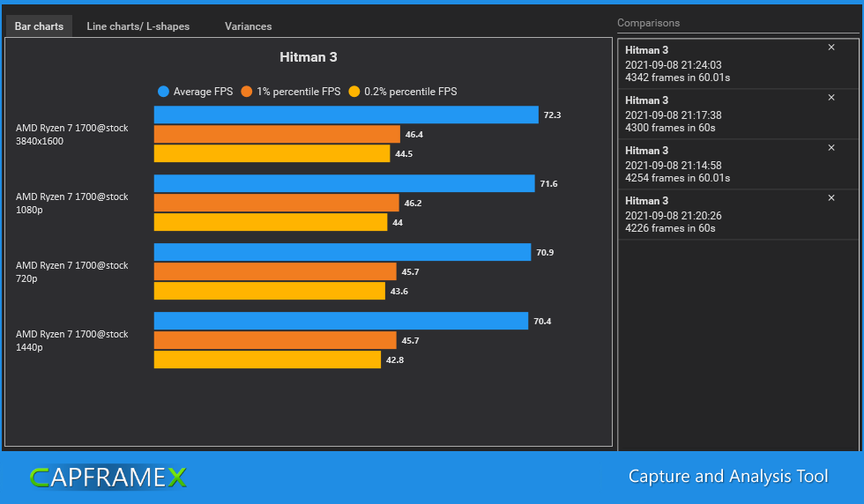Open the Variances tab
Viewport: 864px width, 504px height.
[x=248, y=26]
